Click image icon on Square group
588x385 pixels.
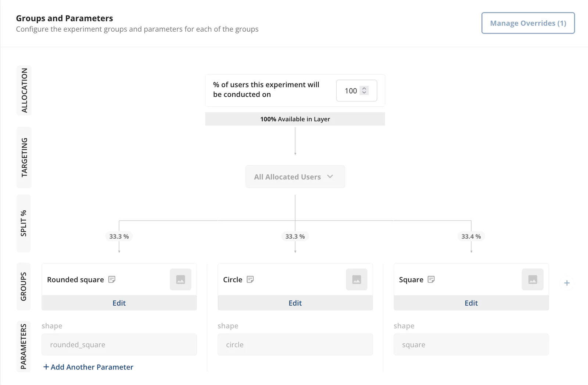(533, 279)
